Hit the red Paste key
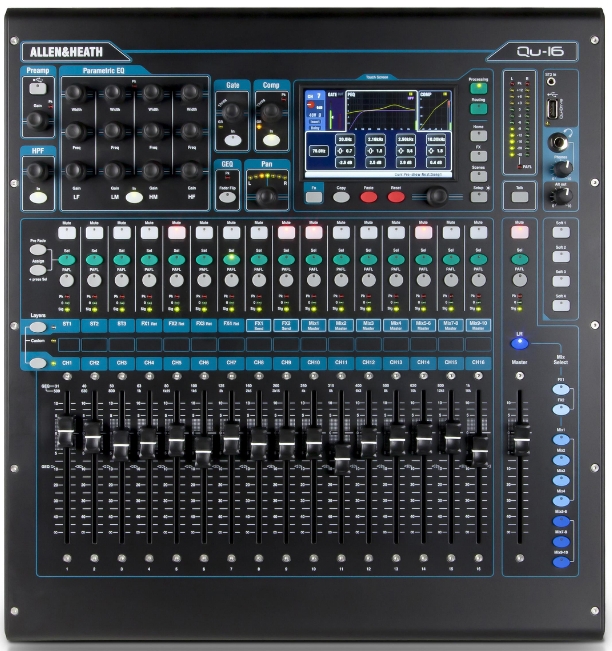 pyautogui.click(x=369, y=197)
